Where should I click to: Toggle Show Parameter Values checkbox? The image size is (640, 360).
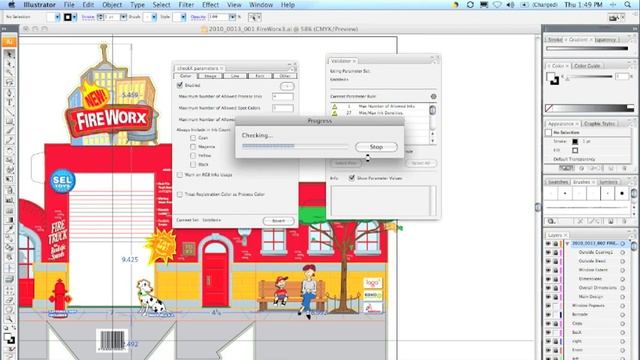[351, 178]
